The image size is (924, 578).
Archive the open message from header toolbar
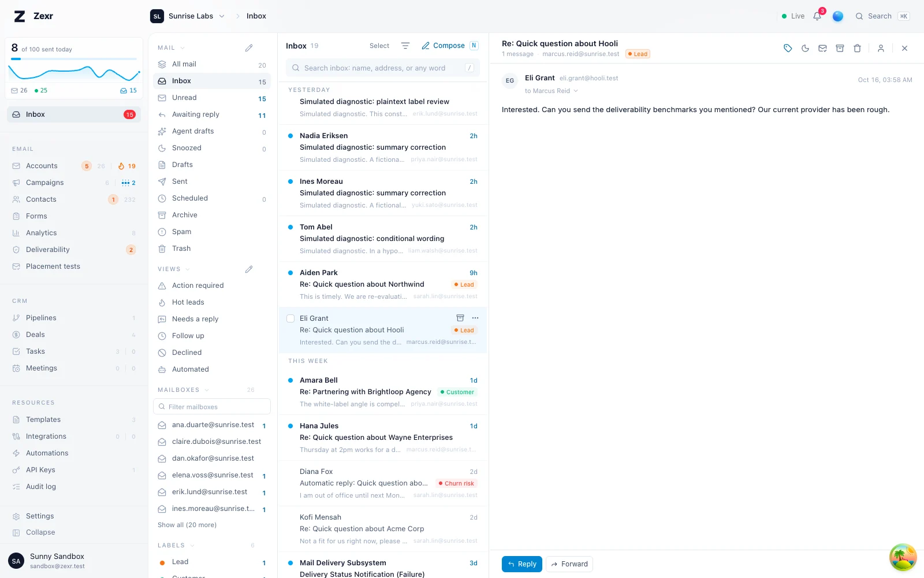click(840, 49)
